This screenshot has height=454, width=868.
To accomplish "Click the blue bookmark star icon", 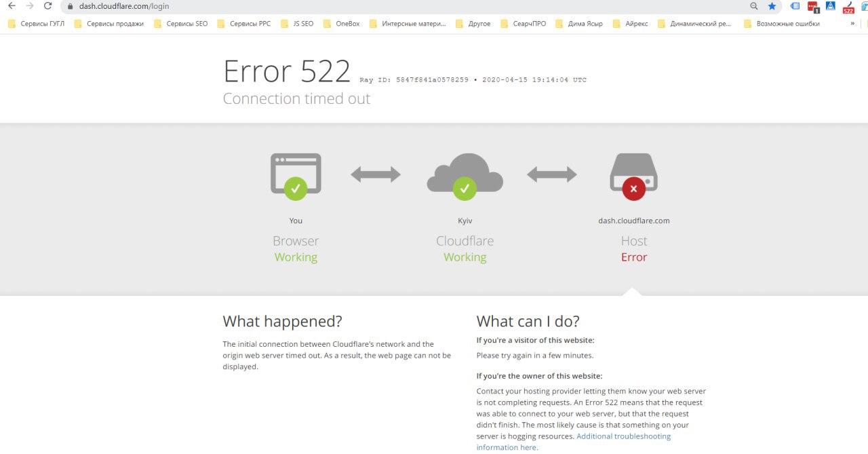I will tap(772, 6).
